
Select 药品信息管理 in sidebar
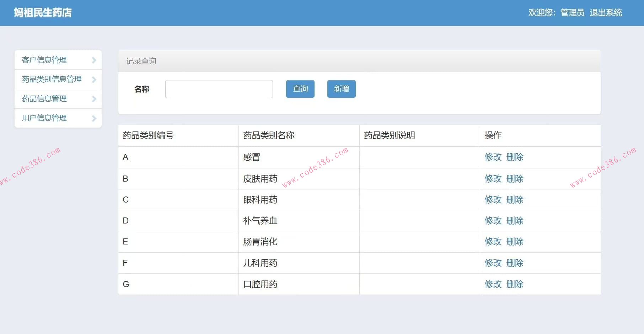click(x=44, y=99)
